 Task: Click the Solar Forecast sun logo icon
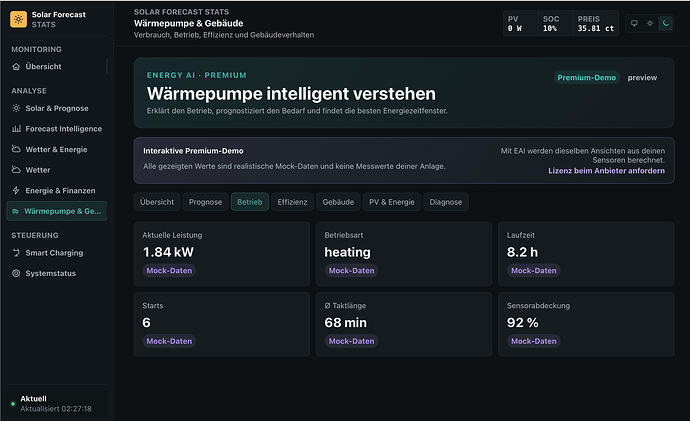click(18, 19)
